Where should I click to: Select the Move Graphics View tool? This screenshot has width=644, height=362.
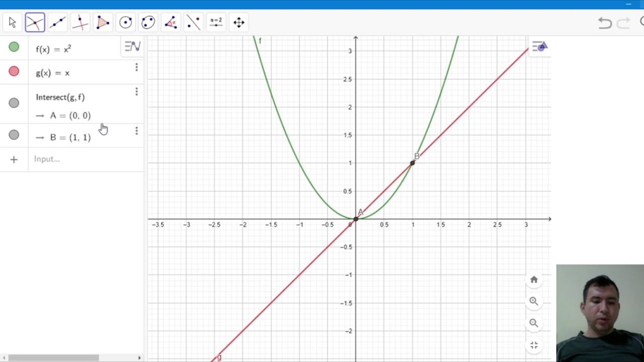click(x=239, y=23)
